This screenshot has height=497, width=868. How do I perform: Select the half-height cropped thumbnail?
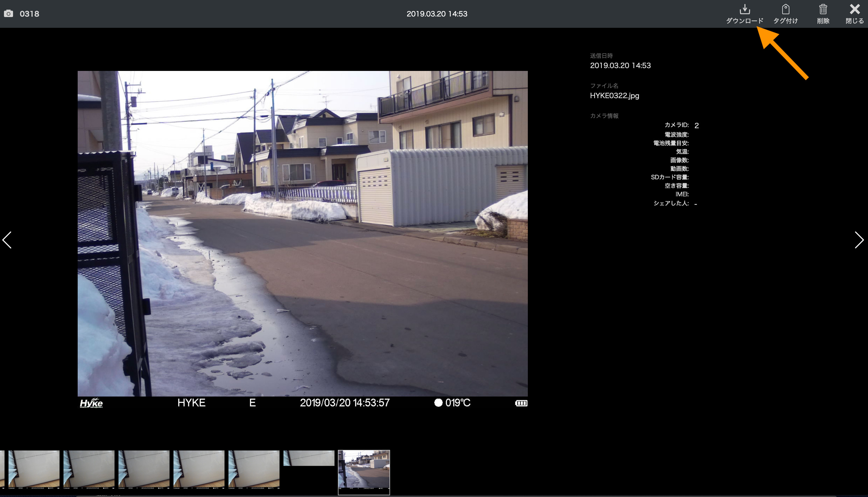pyautogui.click(x=309, y=458)
